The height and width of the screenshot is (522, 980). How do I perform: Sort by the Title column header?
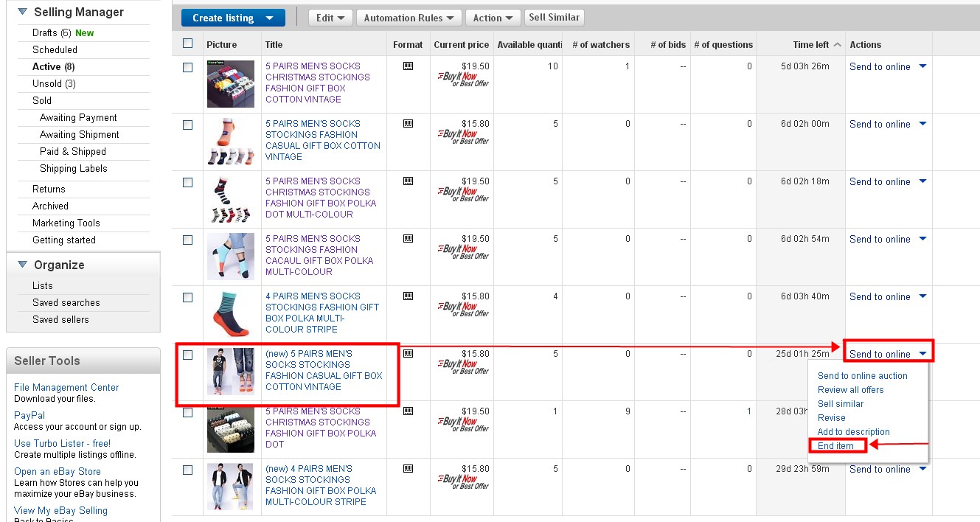[274, 45]
